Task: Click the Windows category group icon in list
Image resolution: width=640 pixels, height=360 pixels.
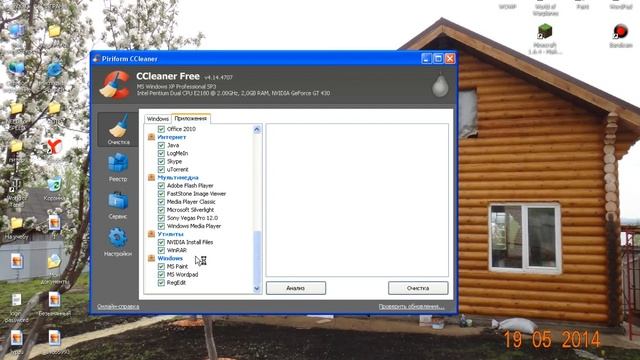Action: tap(151, 258)
